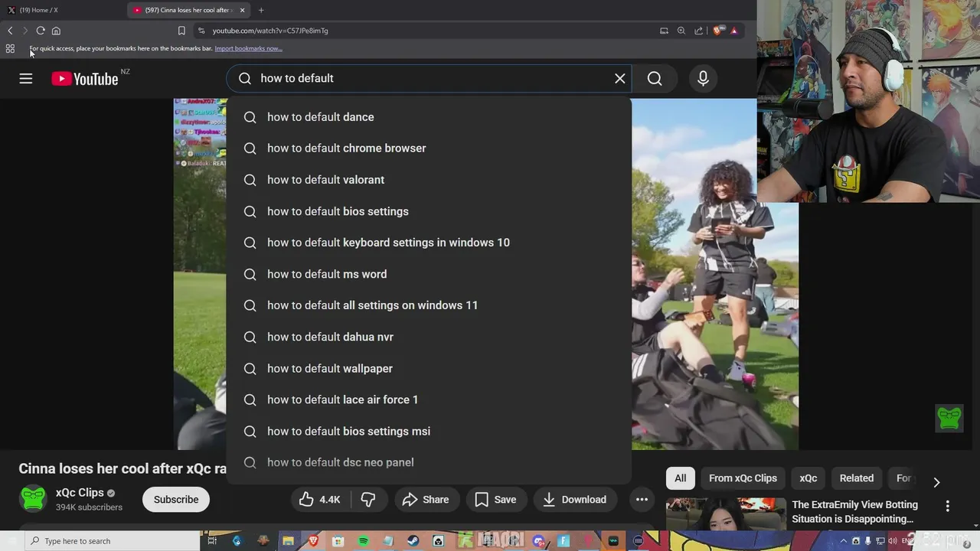980x551 pixels.
Task: Click Import bookmarks now link
Action: pyautogui.click(x=248, y=48)
